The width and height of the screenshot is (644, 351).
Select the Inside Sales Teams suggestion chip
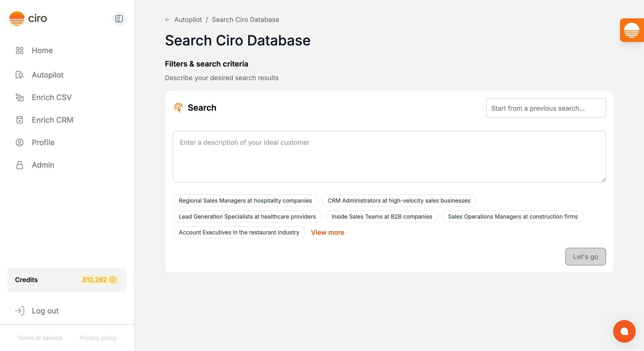[381, 217]
